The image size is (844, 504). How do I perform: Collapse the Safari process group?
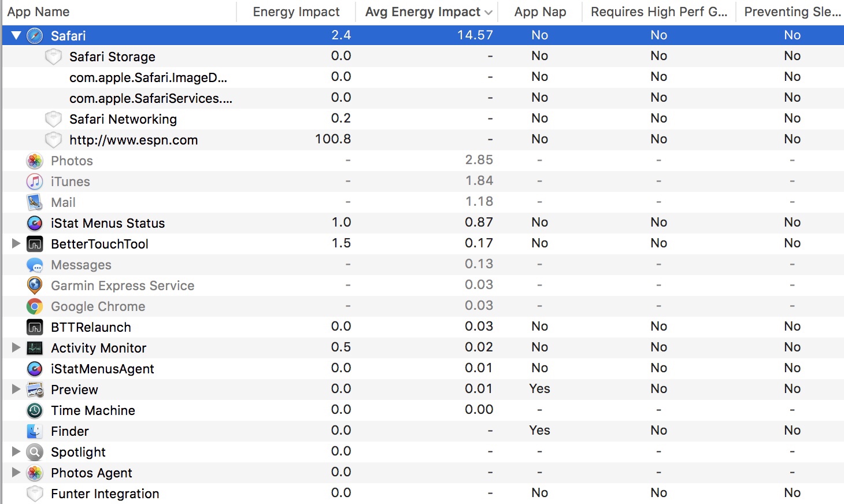click(16, 36)
